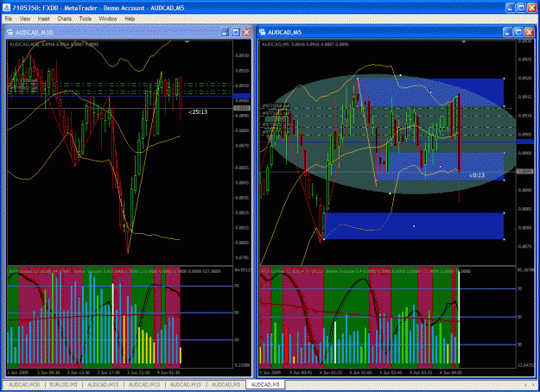The width and height of the screenshot is (540, 392).
Task: Click chart shift triangle in AUDCAD,M5 chart
Action: click(464, 42)
